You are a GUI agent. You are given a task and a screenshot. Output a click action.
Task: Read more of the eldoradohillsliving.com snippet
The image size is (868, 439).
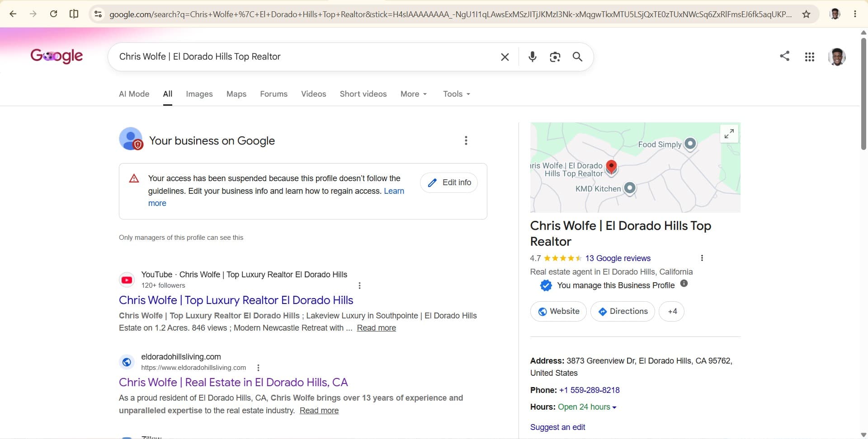pyautogui.click(x=319, y=411)
